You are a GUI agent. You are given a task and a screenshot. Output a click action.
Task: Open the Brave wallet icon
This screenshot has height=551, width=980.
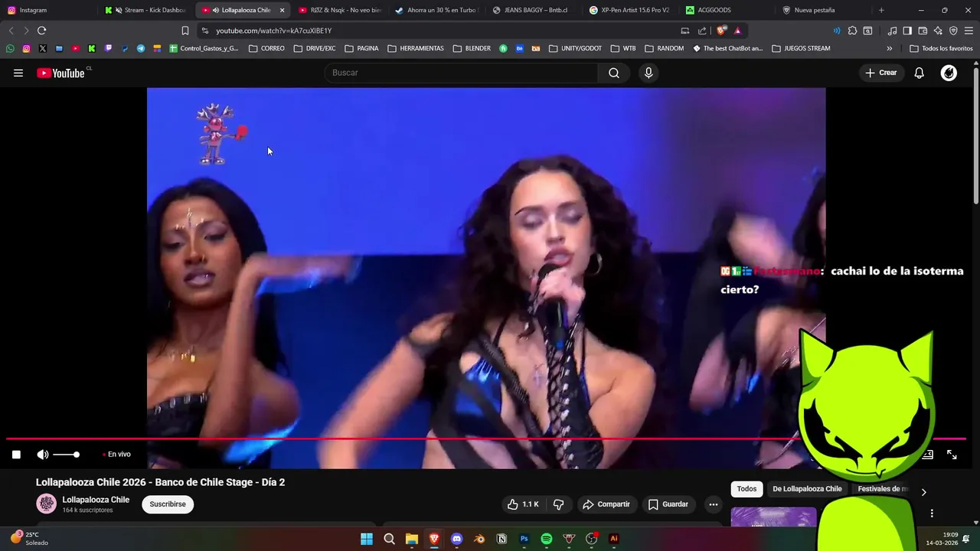pyautogui.click(x=923, y=31)
